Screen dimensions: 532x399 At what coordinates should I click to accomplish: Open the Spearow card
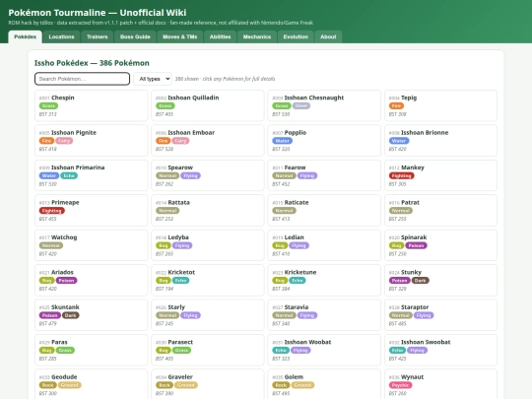208,175
